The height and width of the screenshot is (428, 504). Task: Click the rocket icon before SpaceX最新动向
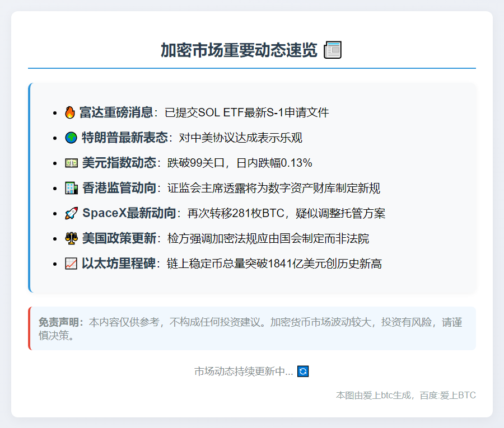coord(71,213)
